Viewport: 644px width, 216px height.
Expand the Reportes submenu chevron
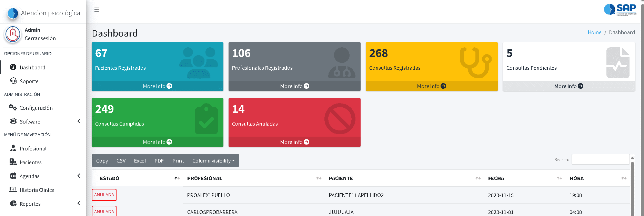click(79, 203)
